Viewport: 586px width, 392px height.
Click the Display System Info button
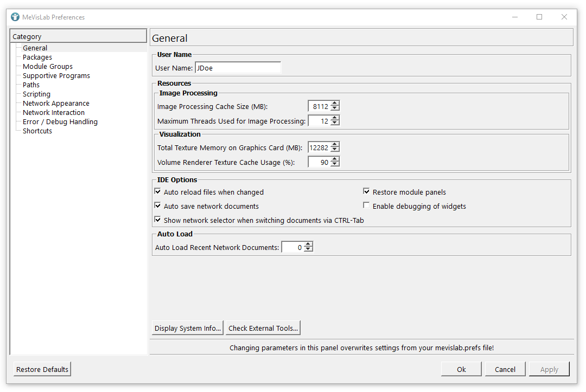tap(188, 328)
